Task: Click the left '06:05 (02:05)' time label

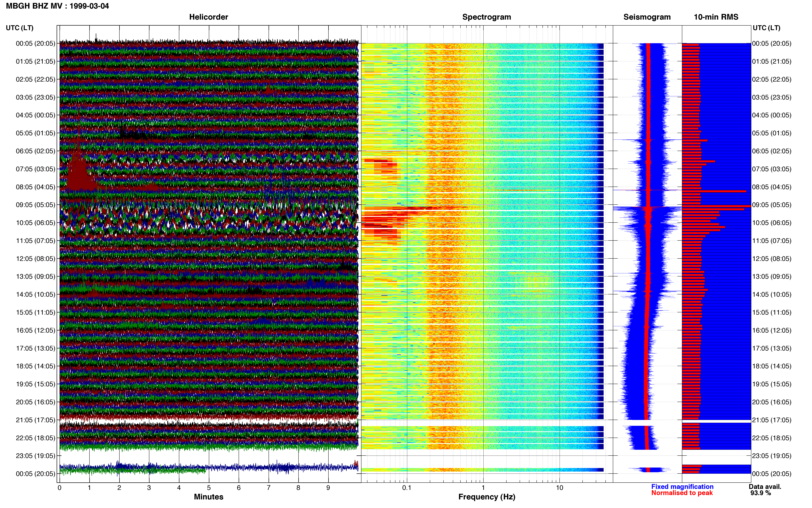Action: (35, 151)
